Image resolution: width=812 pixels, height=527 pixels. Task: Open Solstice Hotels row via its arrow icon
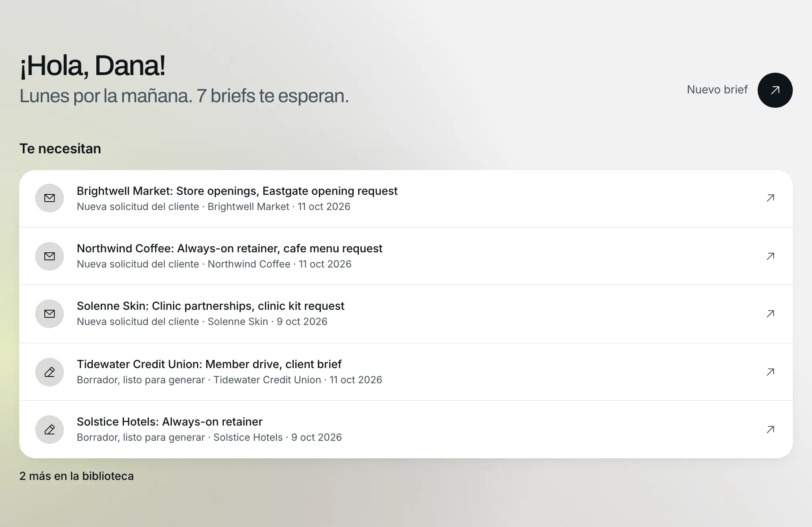tap(770, 430)
